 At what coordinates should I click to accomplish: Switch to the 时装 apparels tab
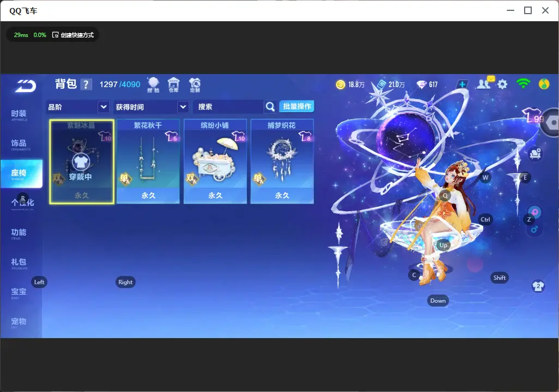(x=19, y=115)
